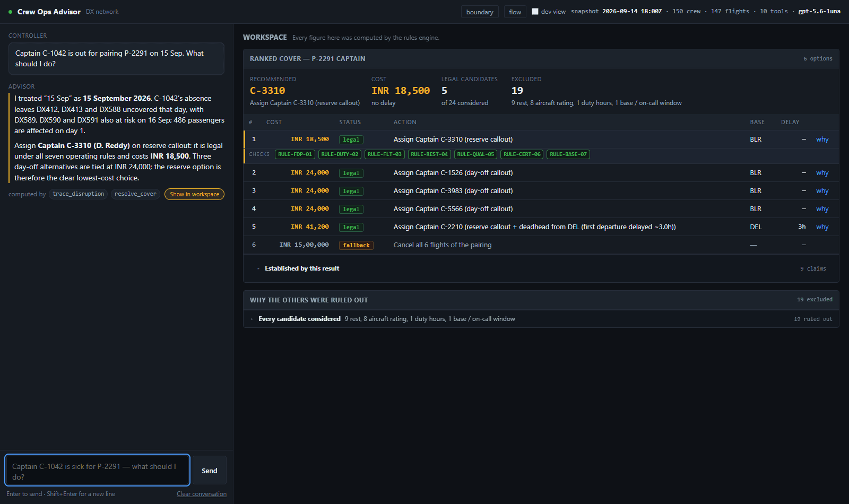The image size is (849, 504).
Task: Toggle the dev view checkbox
Action: (535, 12)
